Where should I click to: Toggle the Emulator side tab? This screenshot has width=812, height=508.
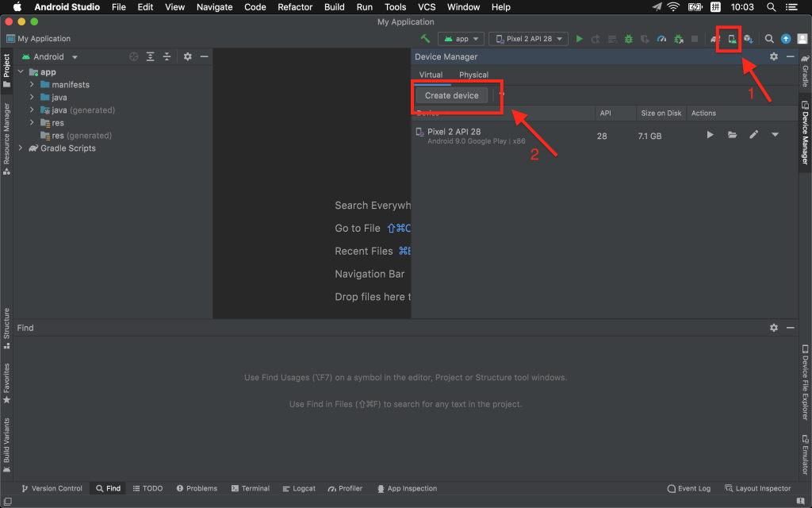pos(806,455)
